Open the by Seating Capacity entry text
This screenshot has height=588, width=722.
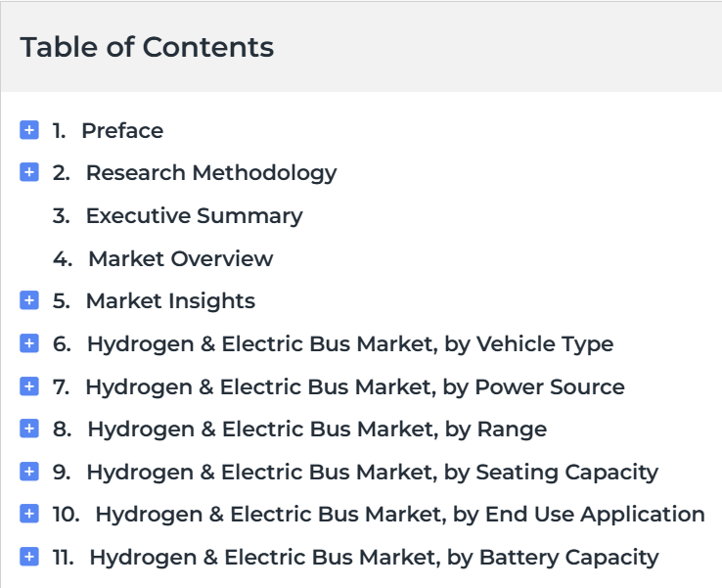point(373,473)
